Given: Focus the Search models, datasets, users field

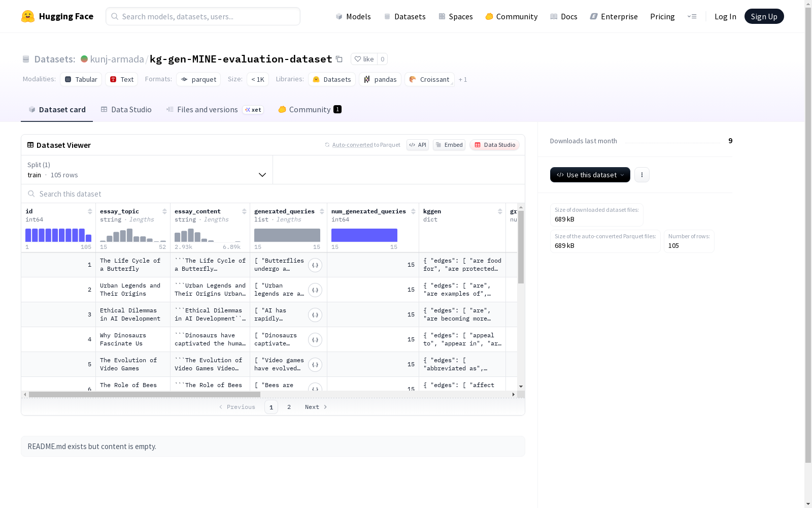Looking at the screenshot, I should tap(203, 16).
